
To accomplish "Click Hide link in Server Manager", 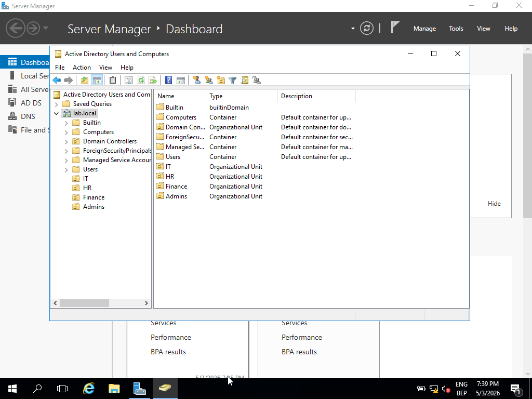I will (494, 204).
